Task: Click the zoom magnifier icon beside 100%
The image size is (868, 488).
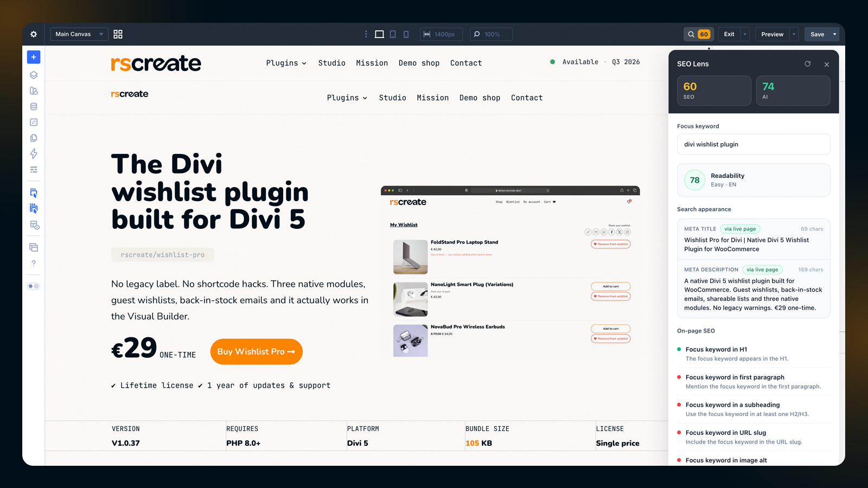Action: [x=477, y=34]
